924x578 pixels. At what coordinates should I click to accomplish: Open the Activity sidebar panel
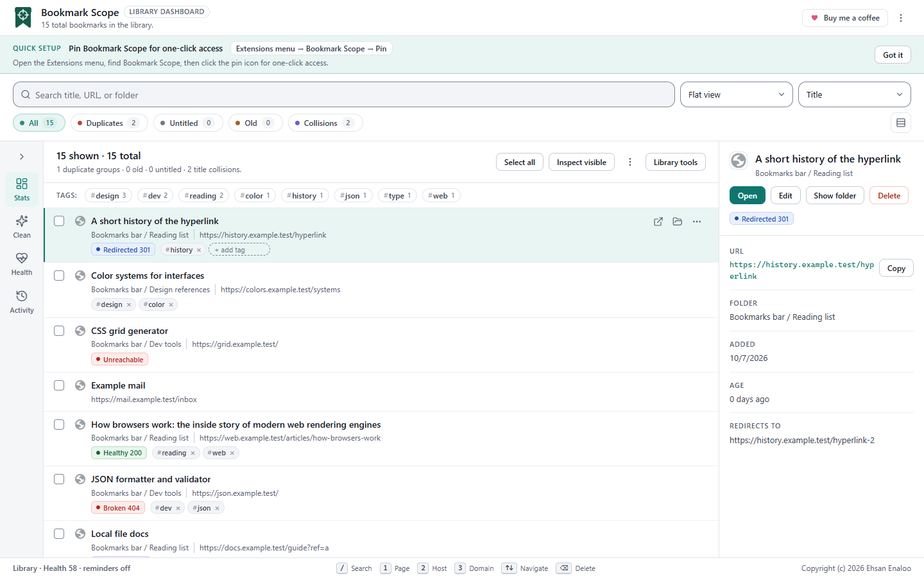(x=22, y=302)
